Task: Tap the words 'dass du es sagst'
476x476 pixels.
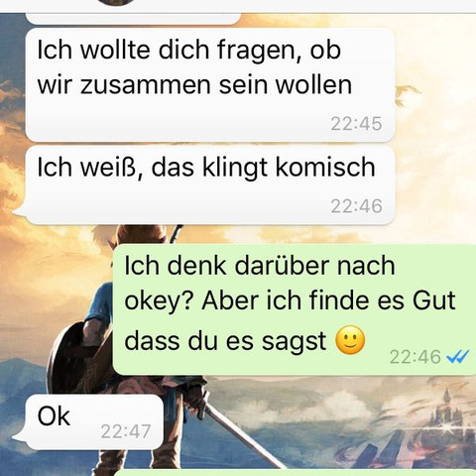Action: [x=225, y=341]
